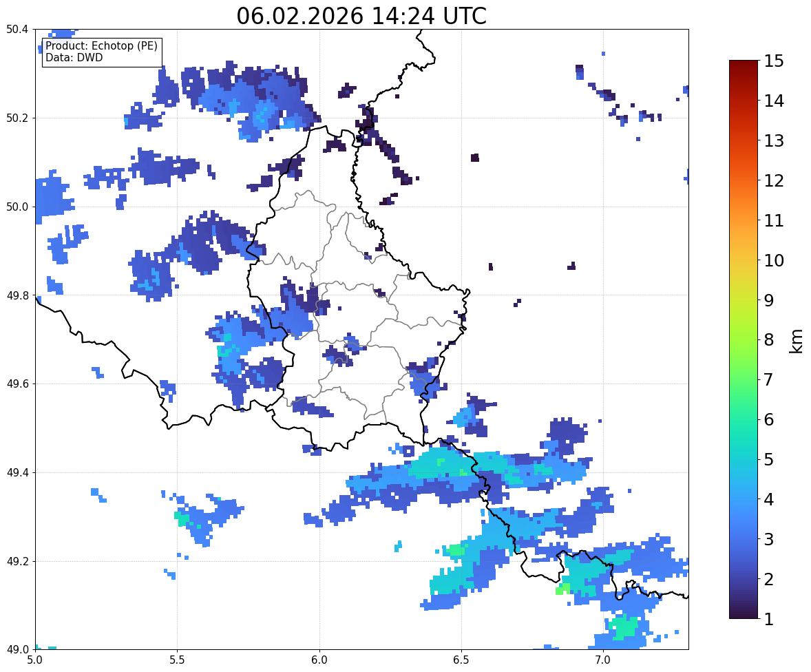This screenshot has width=811, height=672.
Task: Click the dark red top of the colorbar
Action: pos(744,65)
